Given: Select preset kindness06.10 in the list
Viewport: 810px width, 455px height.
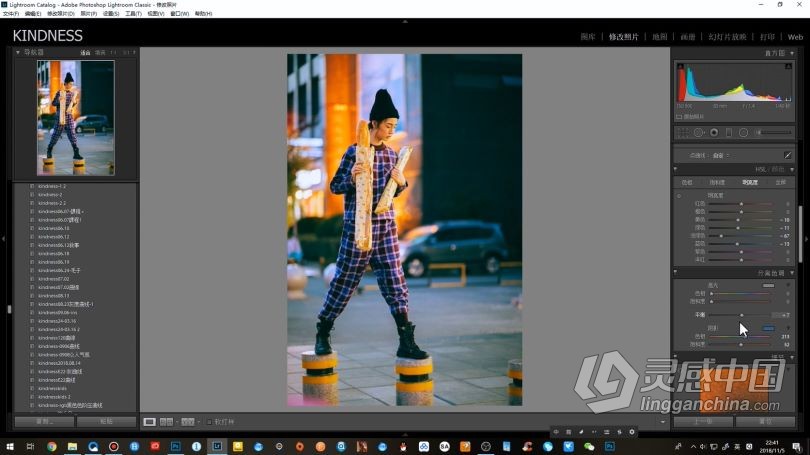Looking at the screenshot, I should point(54,228).
